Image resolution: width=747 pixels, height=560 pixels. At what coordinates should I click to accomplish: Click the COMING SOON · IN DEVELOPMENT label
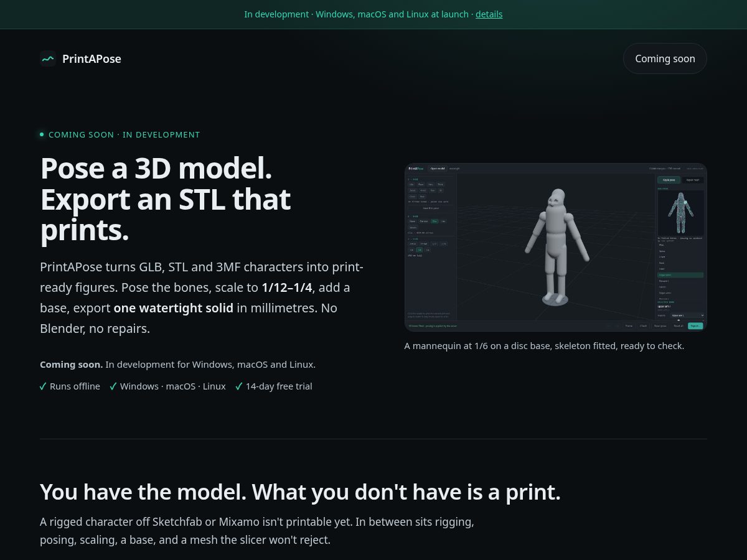pyautogui.click(x=125, y=134)
